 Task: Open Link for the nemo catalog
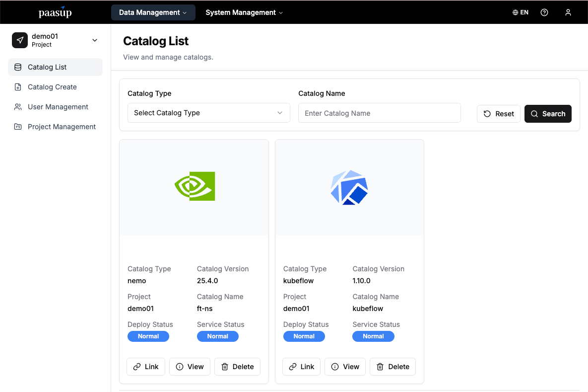146,367
